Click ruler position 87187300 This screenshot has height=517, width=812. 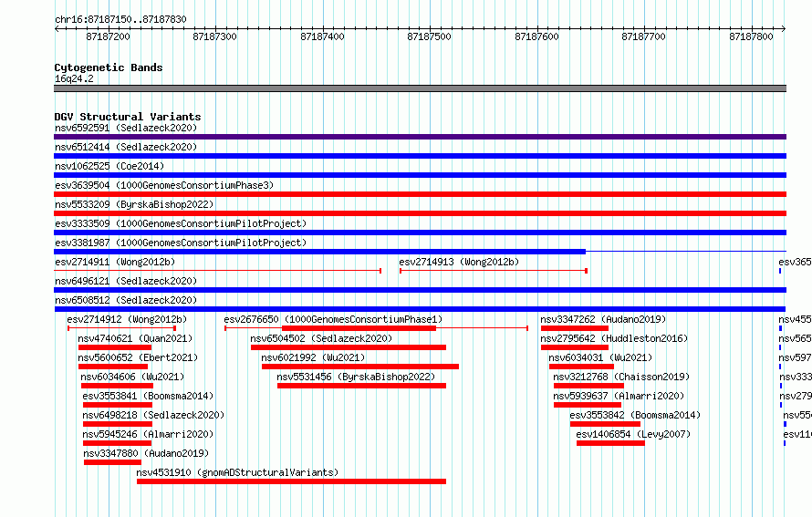coord(214,36)
